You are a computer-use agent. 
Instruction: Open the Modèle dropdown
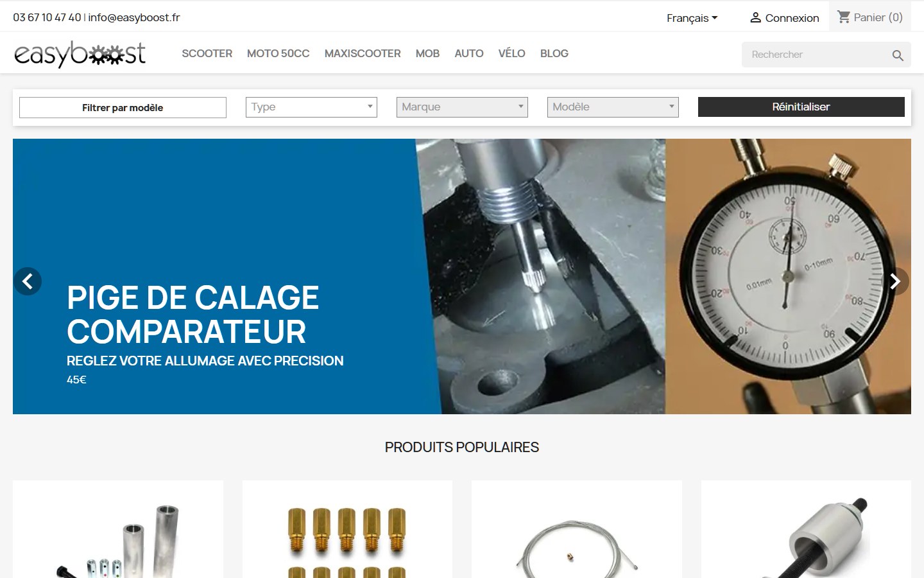coord(613,107)
